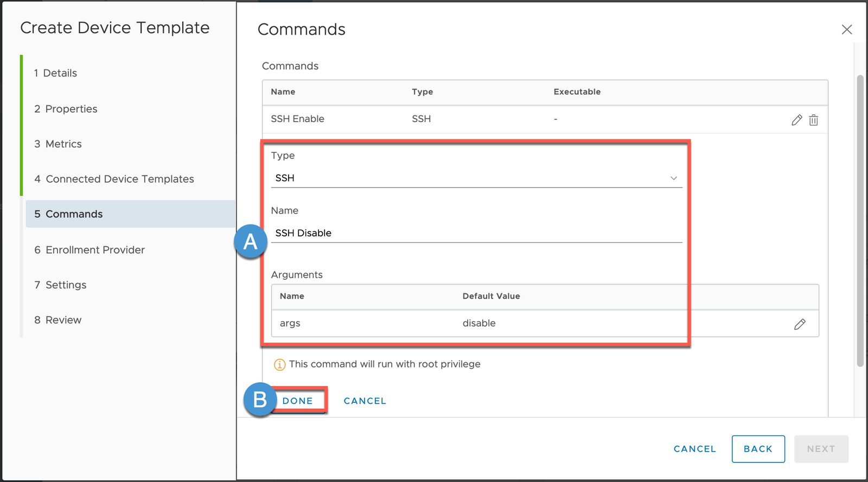Click the Executable column header

[x=577, y=92]
